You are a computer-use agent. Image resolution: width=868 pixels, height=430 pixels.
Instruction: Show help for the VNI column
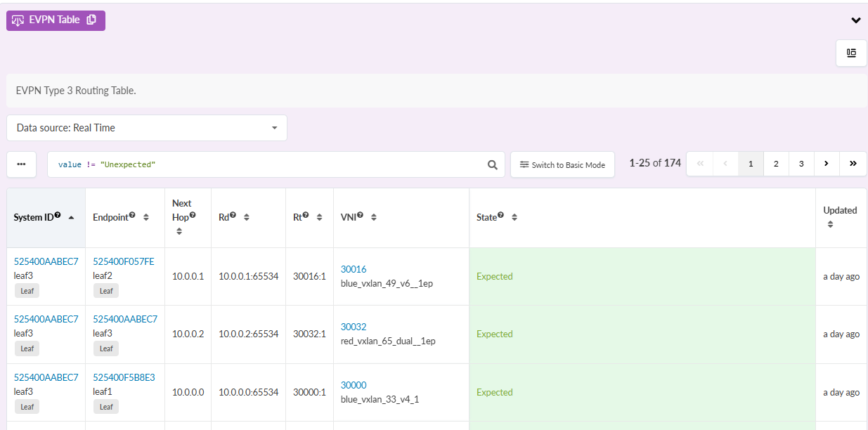point(360,216)
